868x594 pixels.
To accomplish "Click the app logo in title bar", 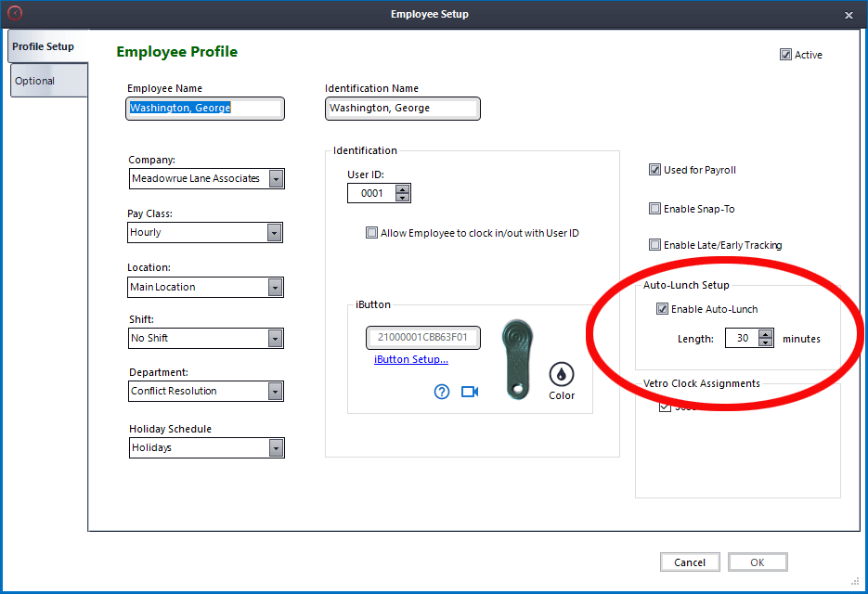I will tap(14, 14).
